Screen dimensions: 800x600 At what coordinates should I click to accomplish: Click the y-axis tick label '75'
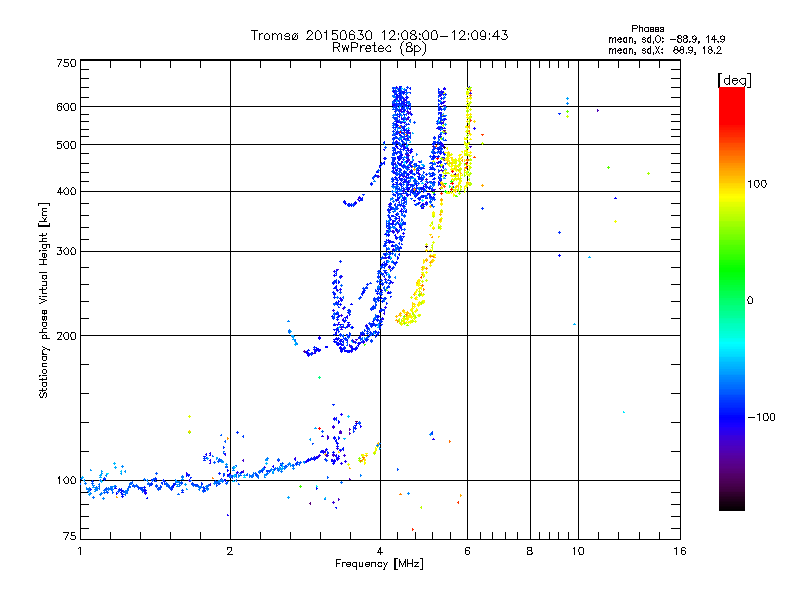(70, 536)
